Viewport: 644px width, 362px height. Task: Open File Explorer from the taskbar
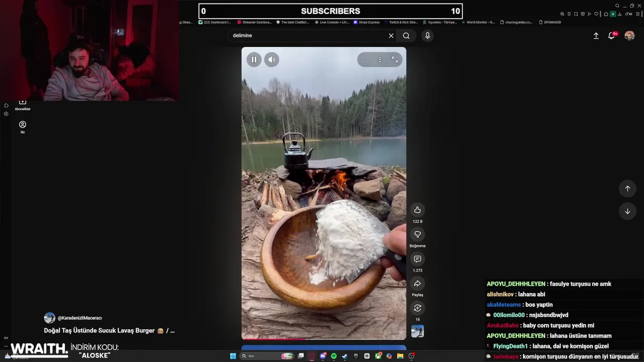tap(400, 356)
